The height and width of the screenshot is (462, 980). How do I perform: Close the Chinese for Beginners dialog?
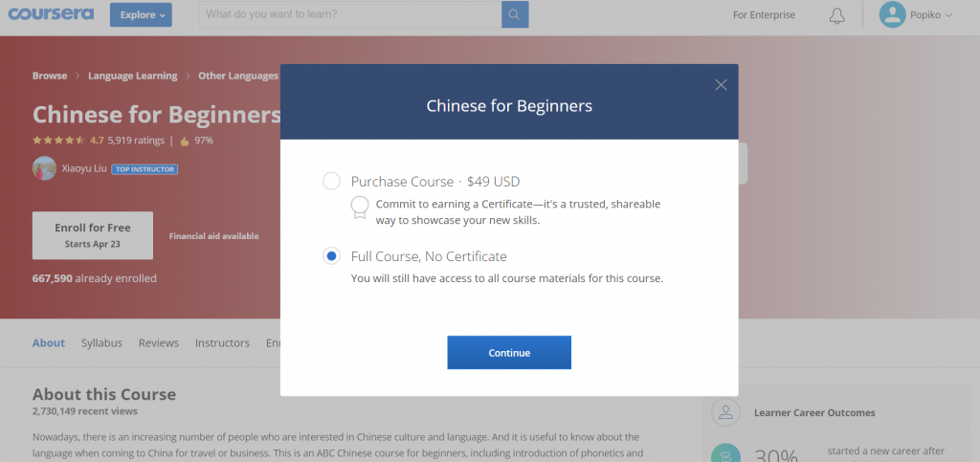click(721, 85)
